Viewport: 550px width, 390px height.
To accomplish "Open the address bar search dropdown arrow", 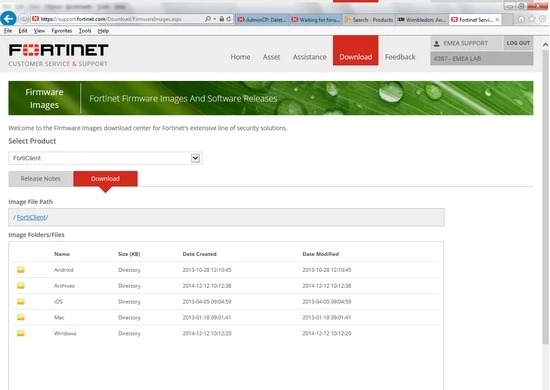I will click(214, 19).
